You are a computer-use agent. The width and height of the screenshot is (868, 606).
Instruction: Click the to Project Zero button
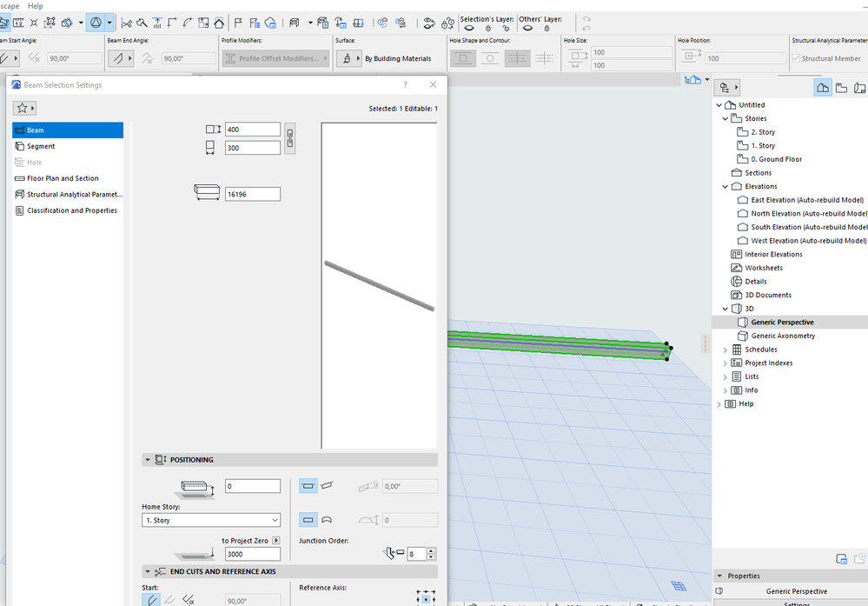246,540
